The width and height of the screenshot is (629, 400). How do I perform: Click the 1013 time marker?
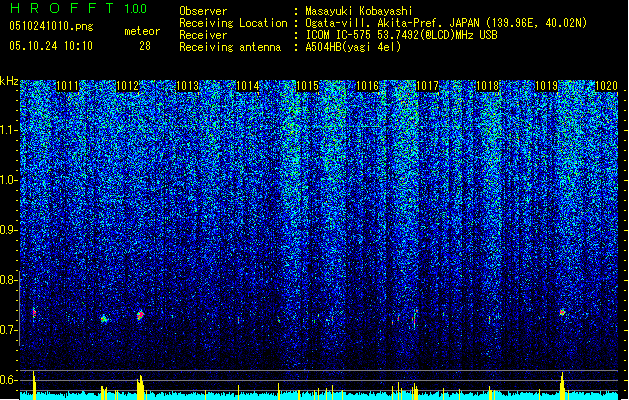click(x=187, y=86)
